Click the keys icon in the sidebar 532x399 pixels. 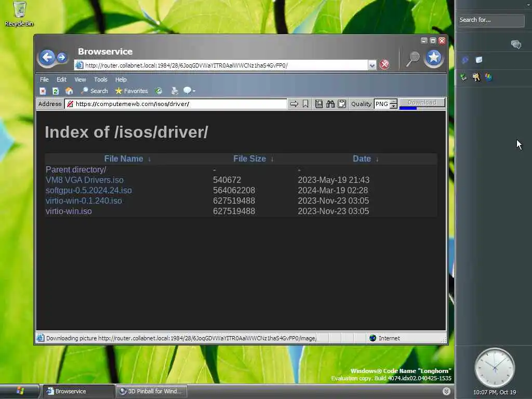coord(476,77)
